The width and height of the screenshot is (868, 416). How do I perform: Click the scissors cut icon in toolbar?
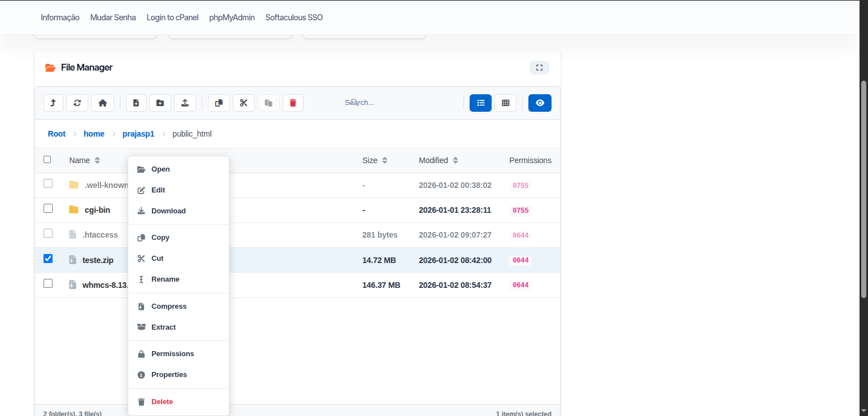coord(244,103)
